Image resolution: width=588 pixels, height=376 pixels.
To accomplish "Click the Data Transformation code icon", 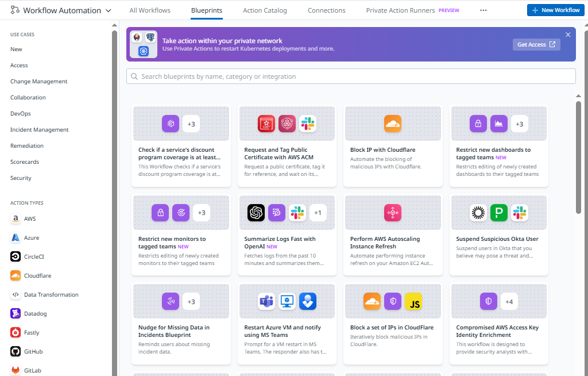I will 16,294.
